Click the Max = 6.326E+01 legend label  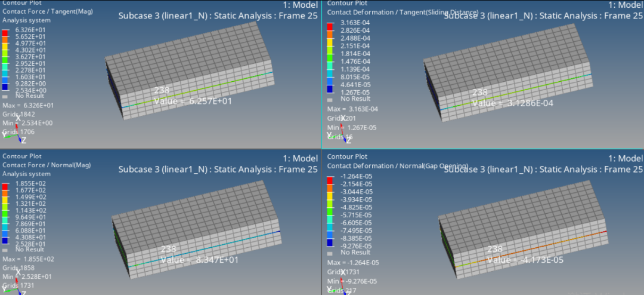(27, 106)
